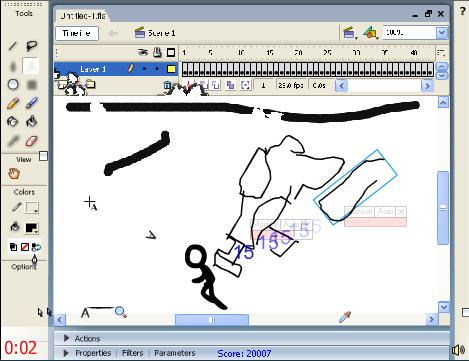Image resolution: width=469 pixels, height=361 pixels.
Task: Switch to the Parameters tab
Action: 175,353
